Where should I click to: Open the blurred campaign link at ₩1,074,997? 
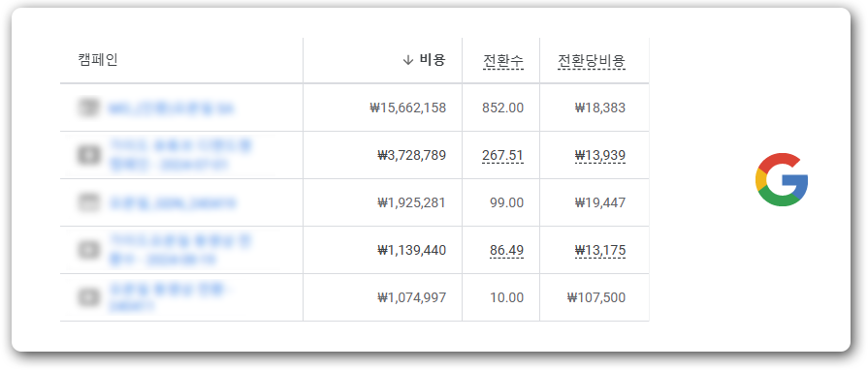tap(171, 297)
